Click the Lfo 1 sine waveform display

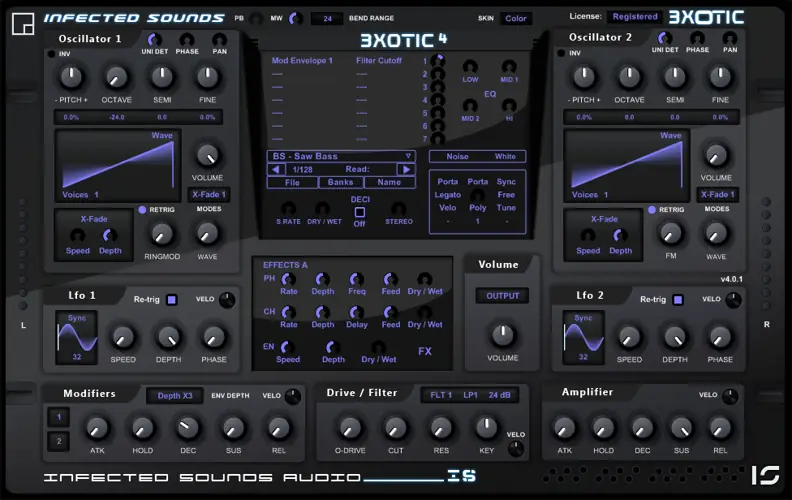[x=77, y=337]
